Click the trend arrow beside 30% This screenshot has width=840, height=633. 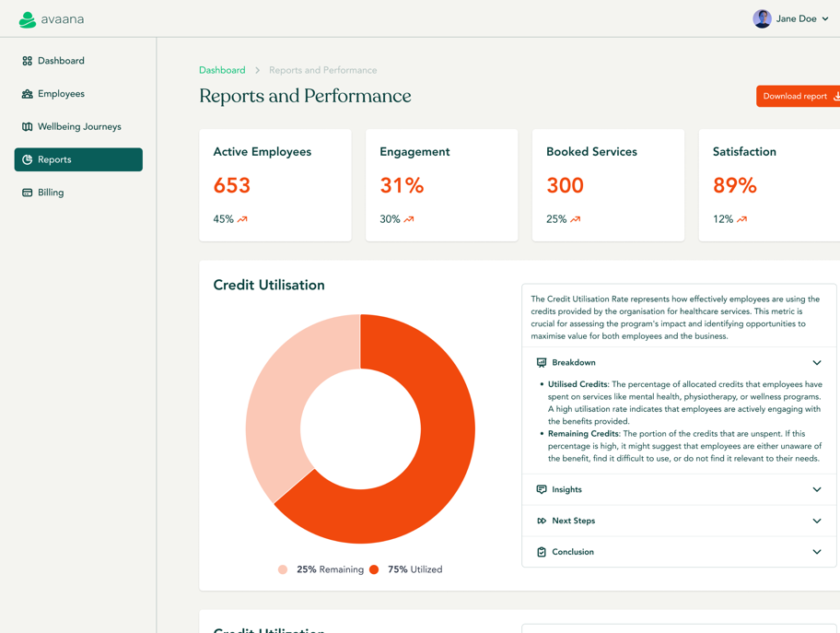click(409, 219)
